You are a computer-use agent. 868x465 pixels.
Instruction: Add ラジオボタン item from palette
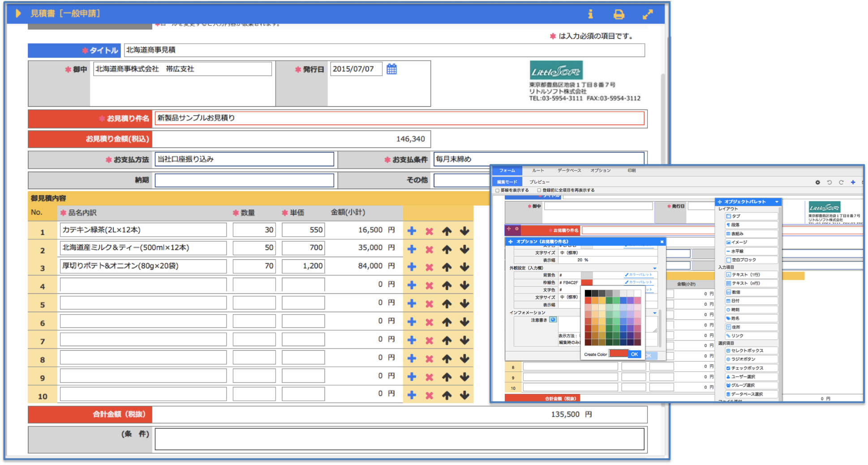tap(751, 359)
